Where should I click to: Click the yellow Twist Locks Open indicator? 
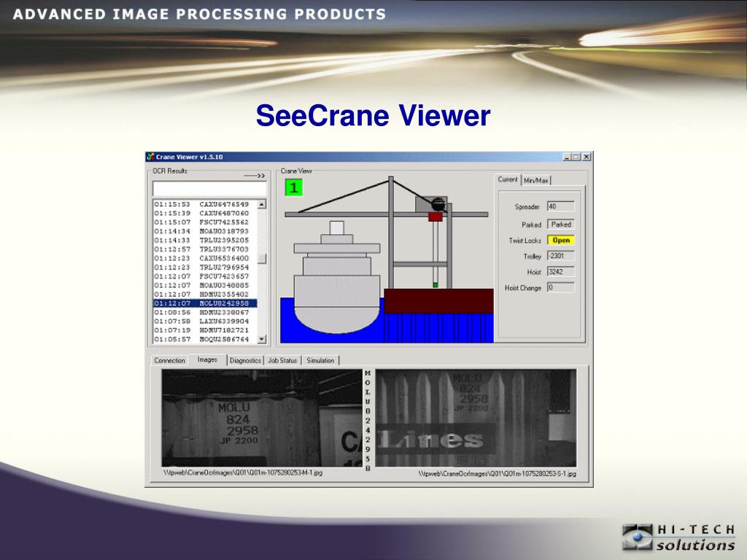tap(561, 241)
